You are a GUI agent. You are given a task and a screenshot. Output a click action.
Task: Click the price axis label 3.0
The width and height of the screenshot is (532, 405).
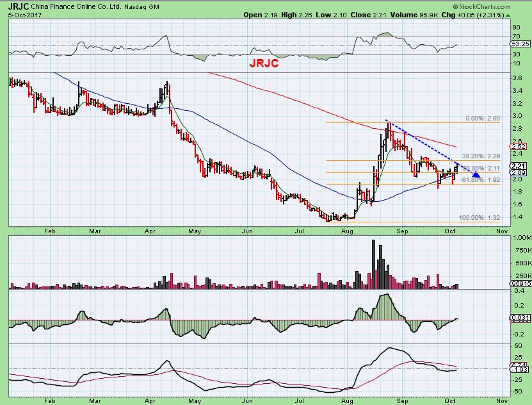coord(517,116)
